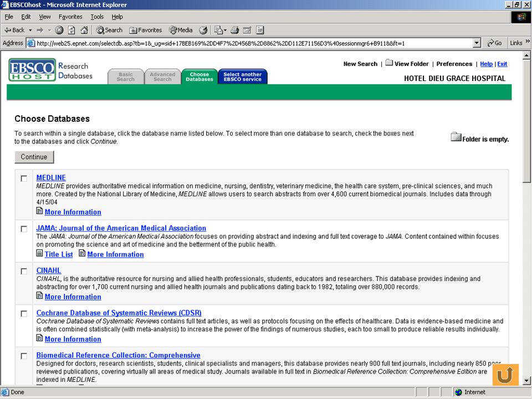Viewport: 532px width, 399px height.
Task: Click the vertical scrollbar up arrow
Action: pyautogui.click(x=526, y=55)
